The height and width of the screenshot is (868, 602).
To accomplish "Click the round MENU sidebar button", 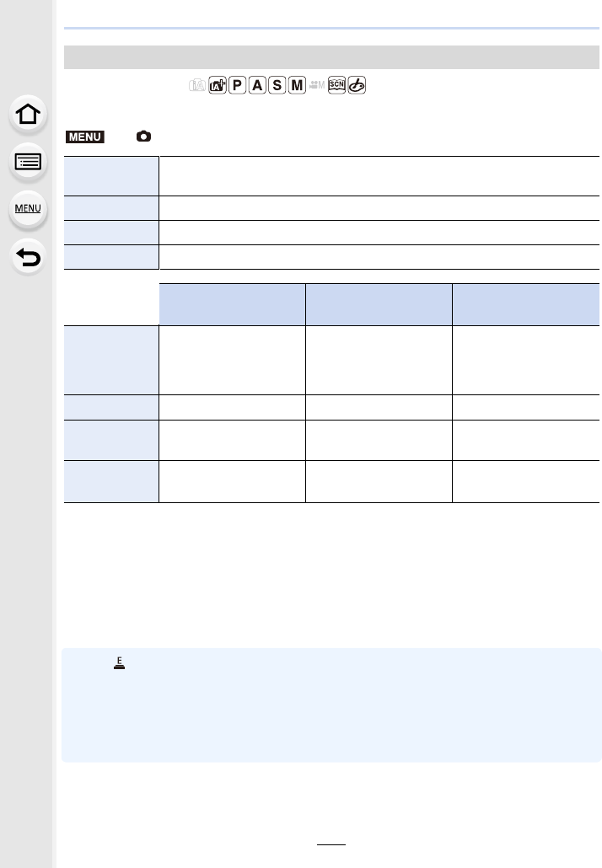I will (x=27, y=208).
